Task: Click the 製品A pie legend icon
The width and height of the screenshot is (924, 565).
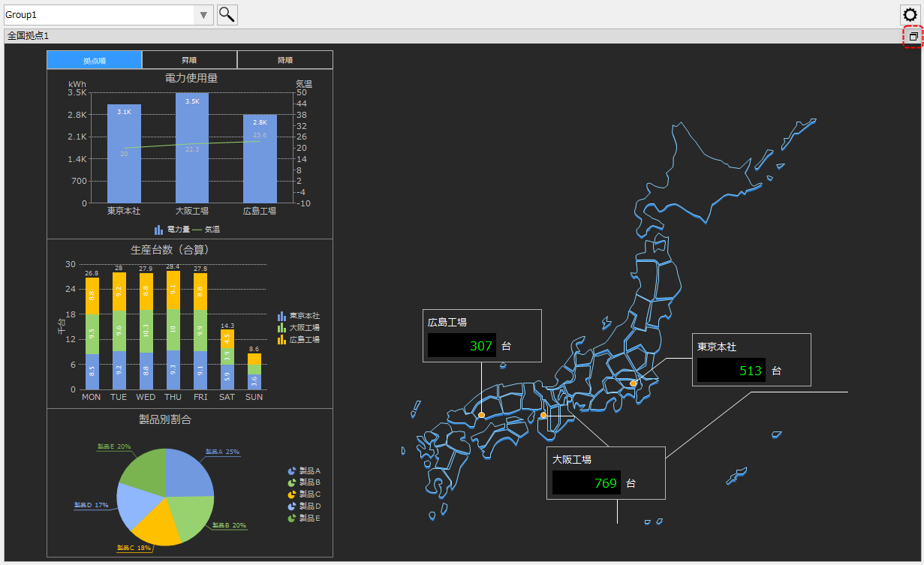Action: coord(291,471)
